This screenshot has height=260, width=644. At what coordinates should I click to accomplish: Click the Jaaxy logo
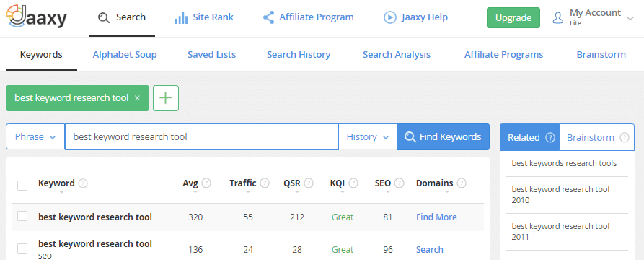(36, 17)
